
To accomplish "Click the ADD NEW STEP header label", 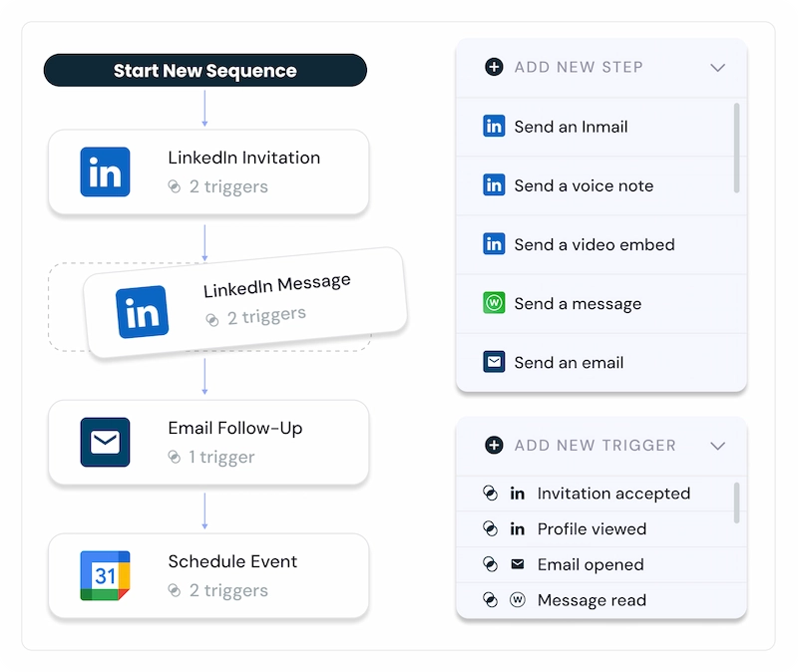I will [x=579, y=67].
